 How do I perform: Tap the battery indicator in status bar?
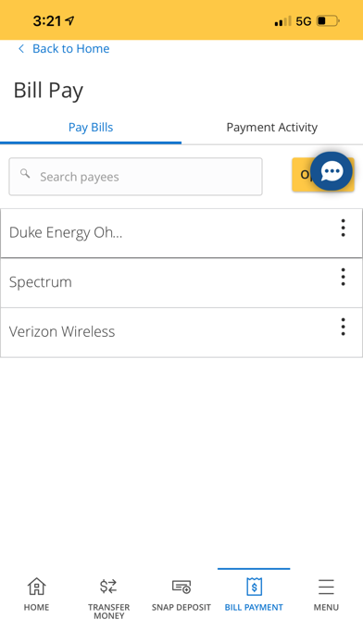[328, 20]
